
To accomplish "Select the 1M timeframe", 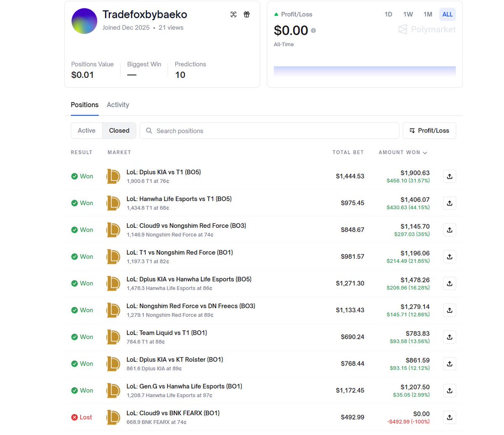I will click(x=428, y=14).
